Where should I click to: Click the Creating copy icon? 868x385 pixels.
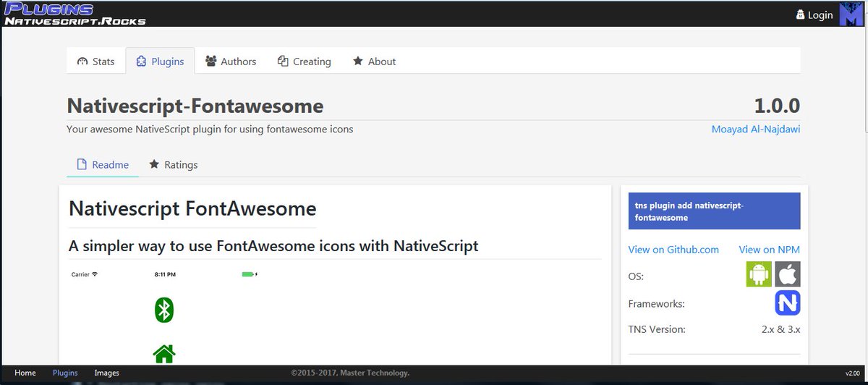pos(283,62)
